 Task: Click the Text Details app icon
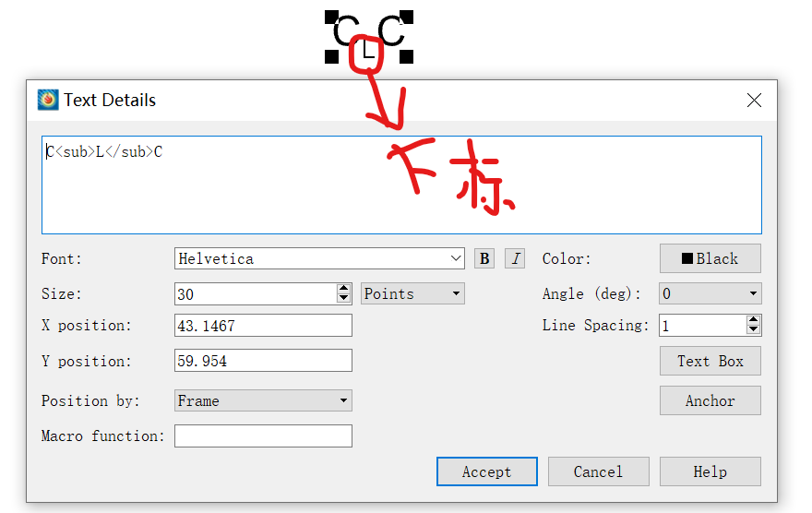coord(48,100)
